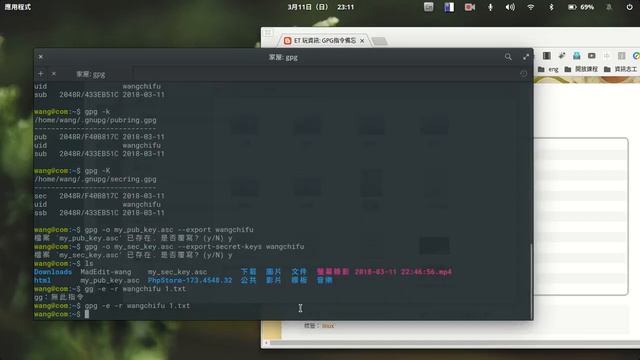The height and width of the screenshot is (360, 640).
Task: Click the terminal window's vertical scrollbar
Action: pos(531,282)
